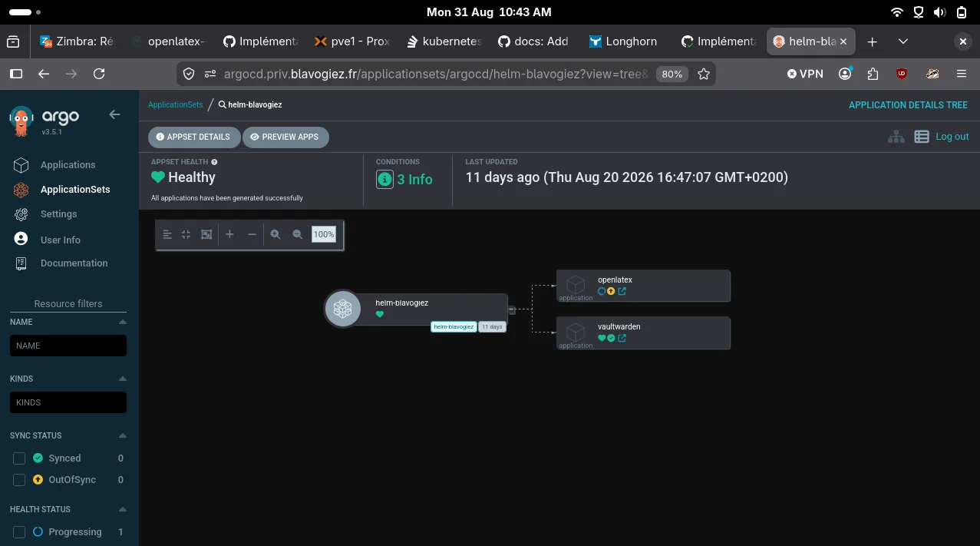Focus the KINDS filter input
Screen dimensions: 980x546
(x=68, y=402)
